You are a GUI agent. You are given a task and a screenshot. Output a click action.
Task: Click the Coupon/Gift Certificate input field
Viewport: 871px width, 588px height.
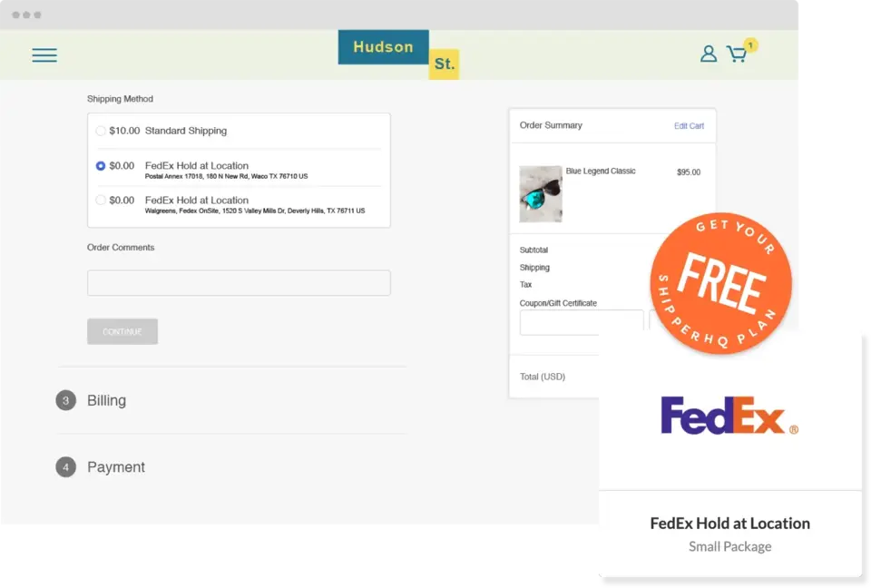(582, 322)
